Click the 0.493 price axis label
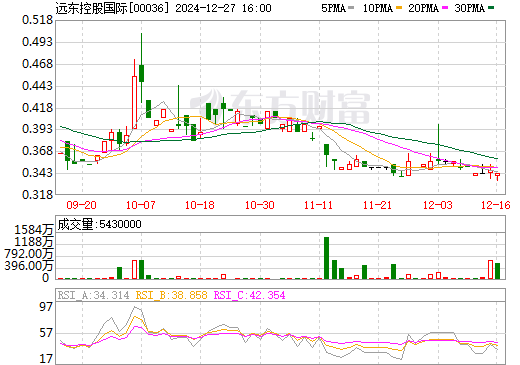 [37, 42]
